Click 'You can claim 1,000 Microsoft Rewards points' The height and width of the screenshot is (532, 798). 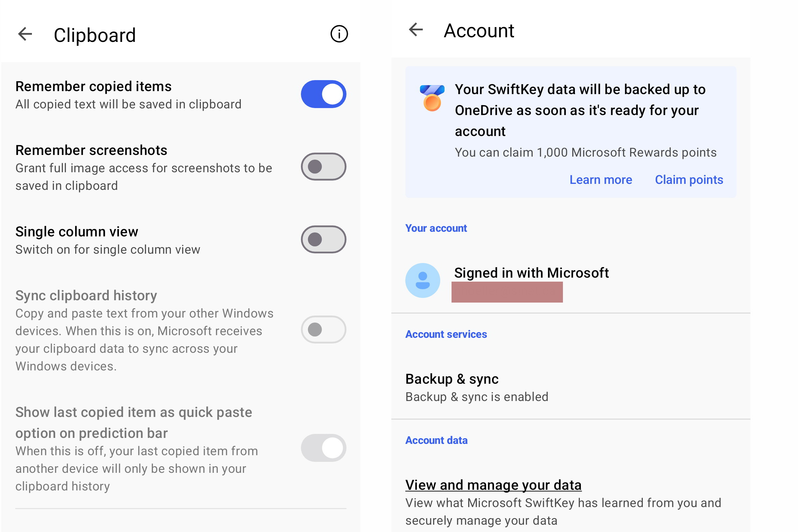click(x=585, y=153)
